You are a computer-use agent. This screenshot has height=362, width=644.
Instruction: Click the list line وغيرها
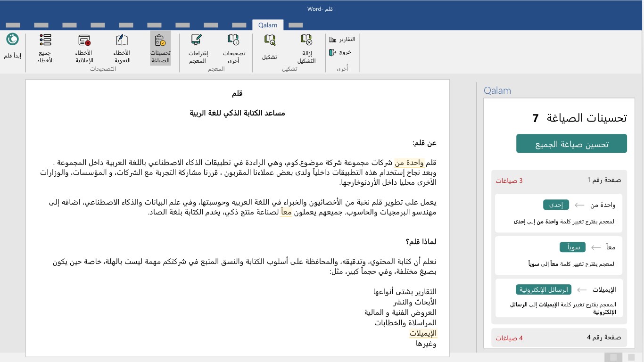426,344
